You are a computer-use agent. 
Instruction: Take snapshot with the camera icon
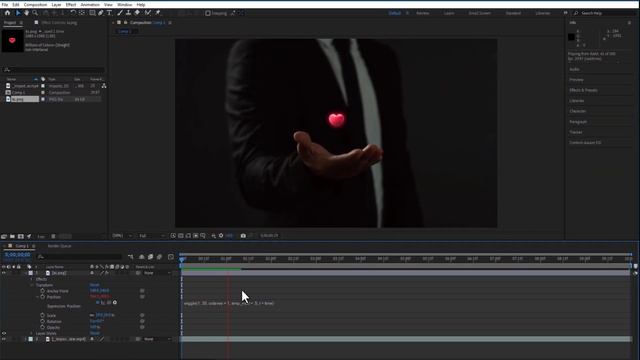point(243,236)
